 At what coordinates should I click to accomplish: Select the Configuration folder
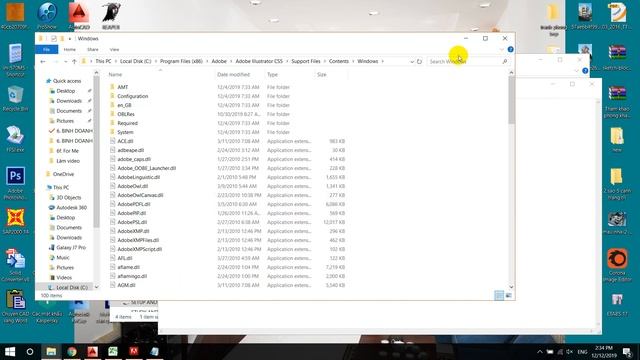click(133, 96)
